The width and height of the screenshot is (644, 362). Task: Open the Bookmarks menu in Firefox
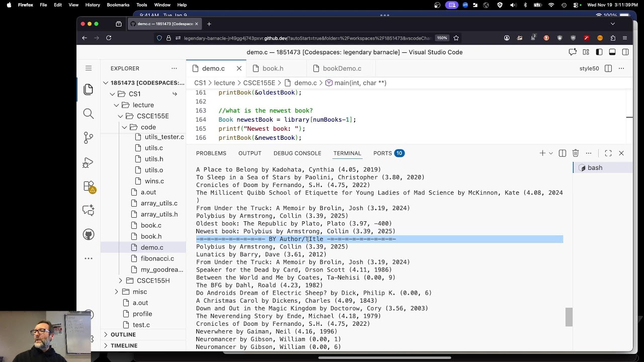click(118, 5)
